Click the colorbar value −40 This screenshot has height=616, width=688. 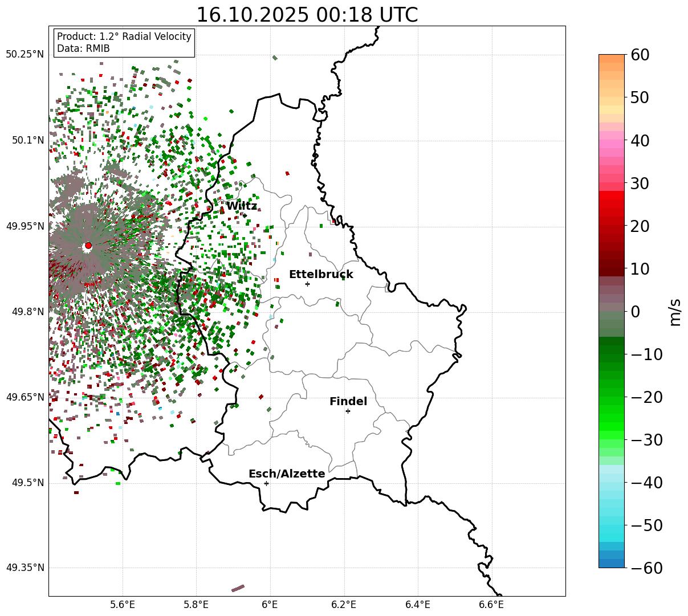[x=646, y=483]
